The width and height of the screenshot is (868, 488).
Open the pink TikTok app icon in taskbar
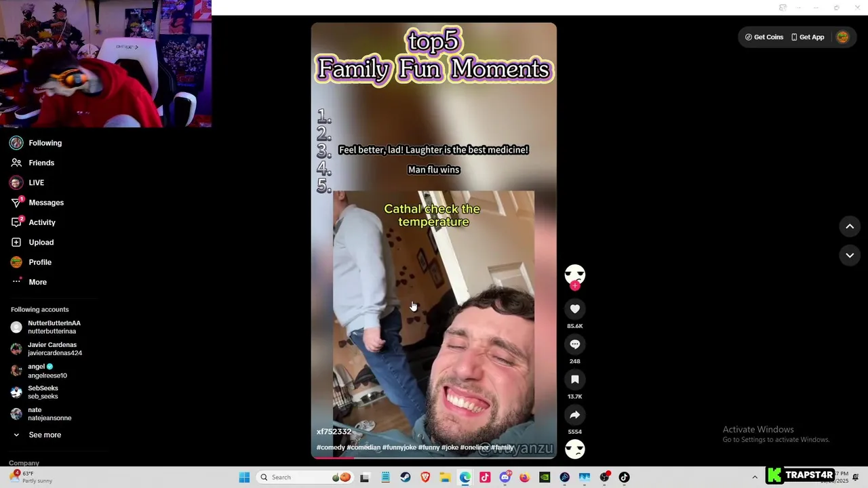(x=485, y=477)
